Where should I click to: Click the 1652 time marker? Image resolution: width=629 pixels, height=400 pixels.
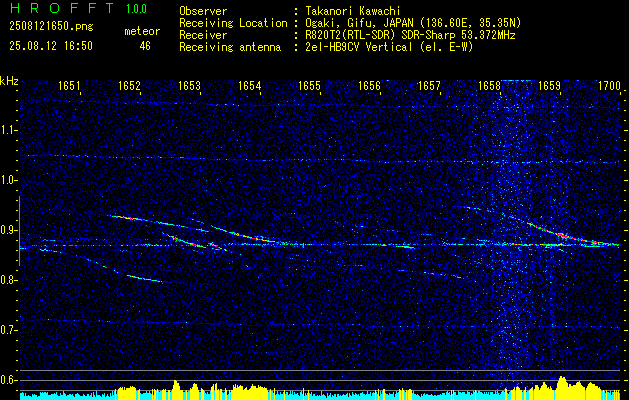(129, 85)
